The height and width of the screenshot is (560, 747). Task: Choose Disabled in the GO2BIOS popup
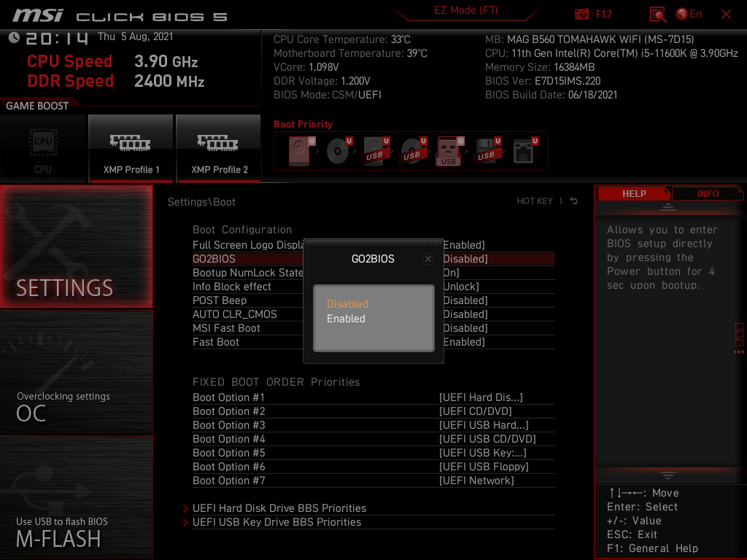[x=347, y=304]
